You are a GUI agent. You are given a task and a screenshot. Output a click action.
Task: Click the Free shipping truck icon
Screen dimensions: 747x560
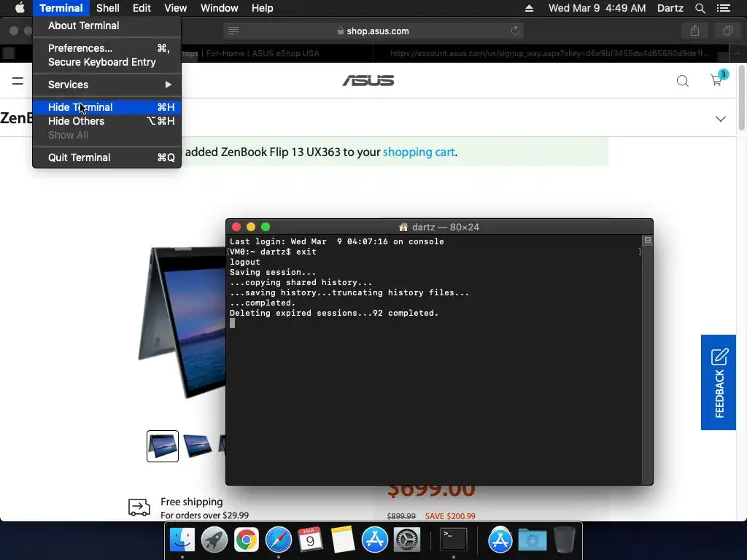[x=139, y=507]
